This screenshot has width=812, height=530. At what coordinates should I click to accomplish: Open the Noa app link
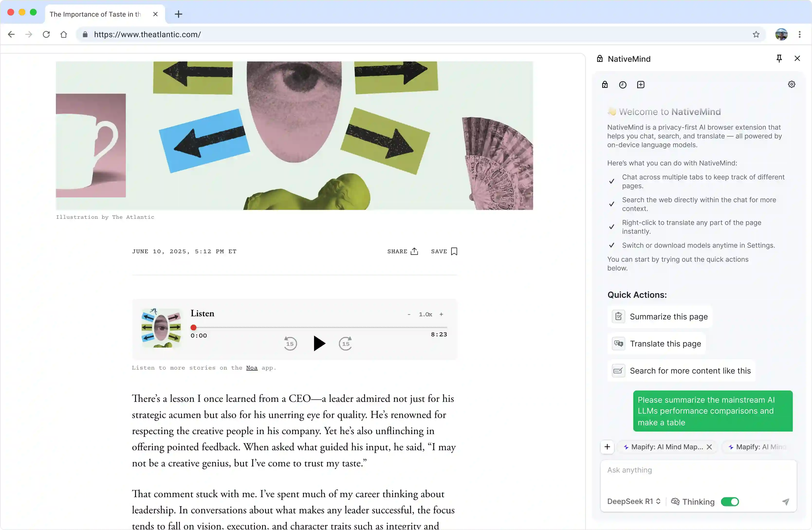251,368
